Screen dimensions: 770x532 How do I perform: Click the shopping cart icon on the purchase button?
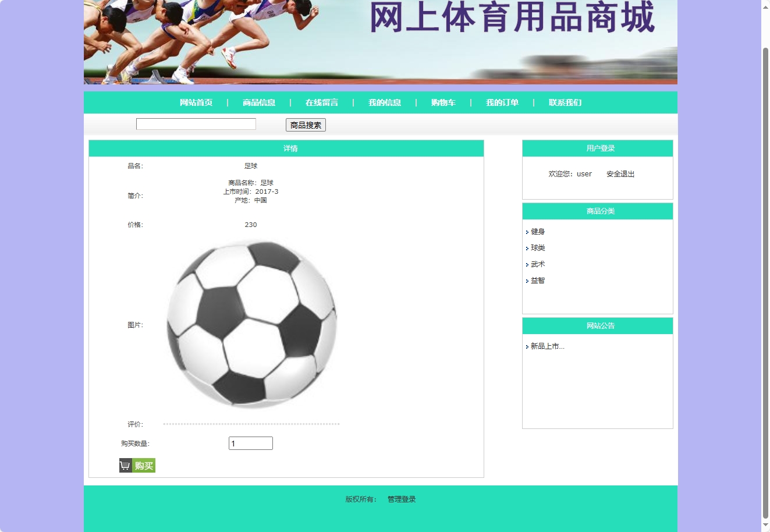tap(125, 465)
